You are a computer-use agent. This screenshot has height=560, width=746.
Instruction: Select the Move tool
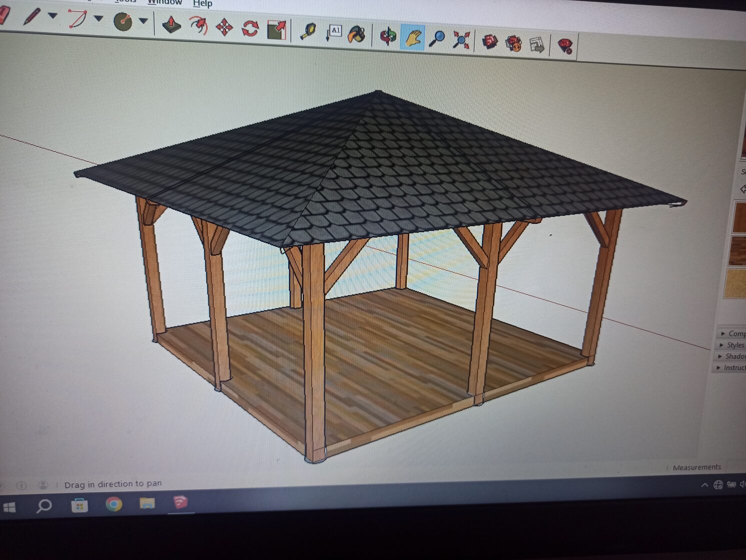(224, 27)
